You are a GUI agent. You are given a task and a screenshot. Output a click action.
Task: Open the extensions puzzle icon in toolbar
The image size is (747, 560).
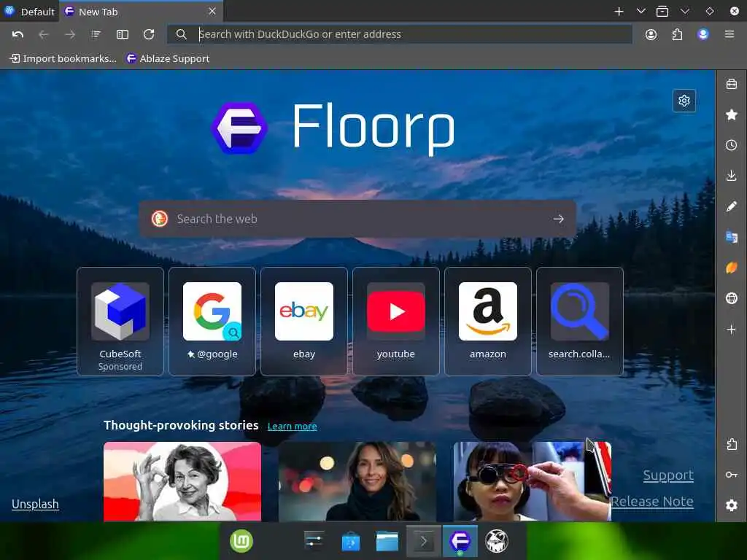[x=677, y=34]
